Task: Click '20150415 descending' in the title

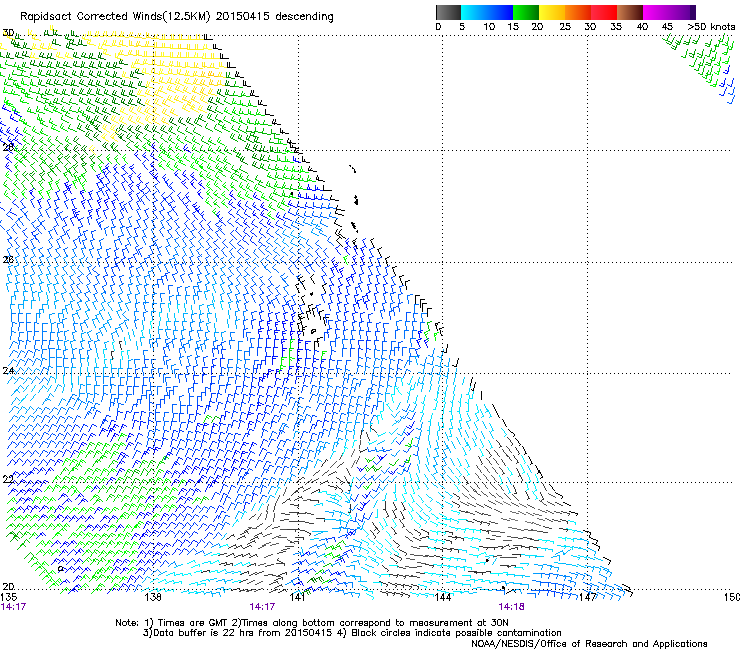Action: coord(275,17)
